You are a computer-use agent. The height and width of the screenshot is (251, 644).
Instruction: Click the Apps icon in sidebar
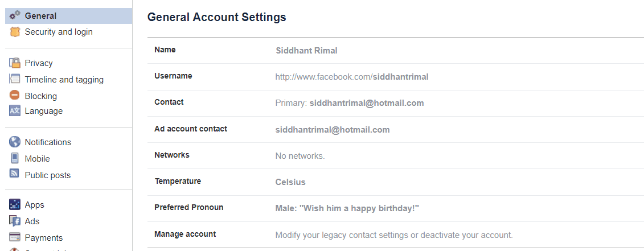(15, 204)
